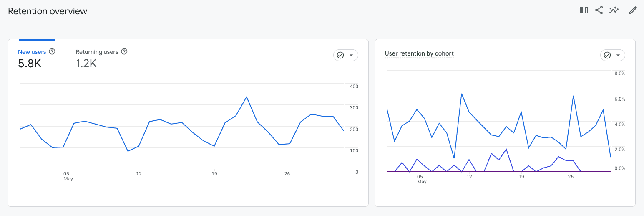Click check-circle status icon in New users card

click(340, 55)
